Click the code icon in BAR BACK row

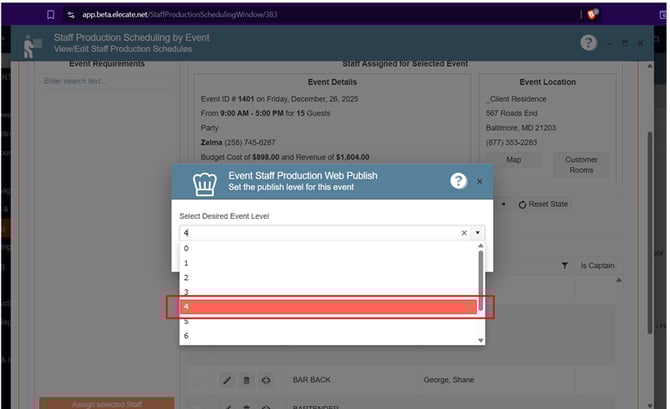tap(266, 380)
